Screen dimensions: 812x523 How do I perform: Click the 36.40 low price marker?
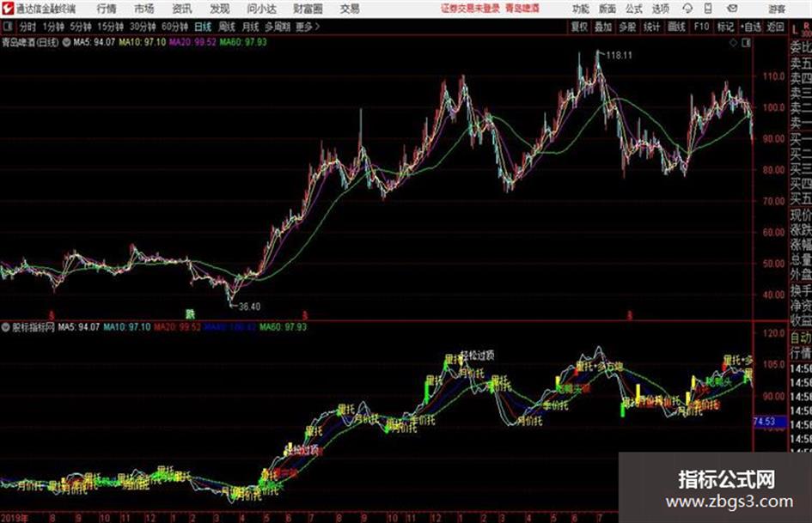(x=249, y=307)
